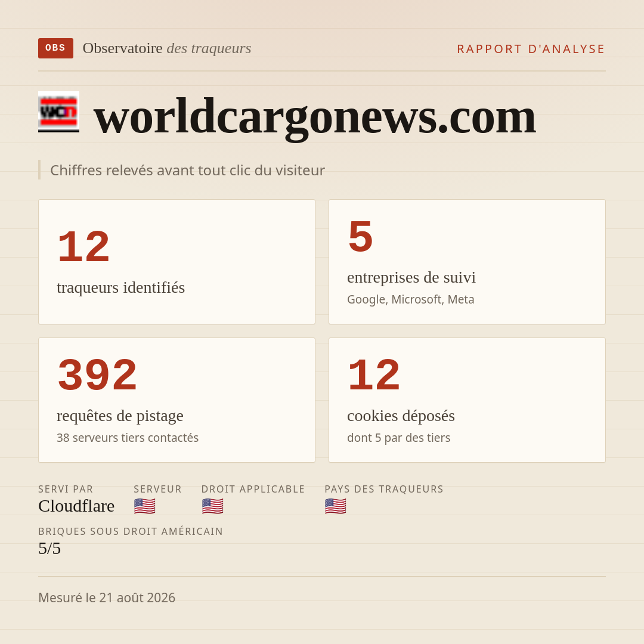Click the 38 serveurs tiers contactés text
This screenshot has width=644, height=644.
(x=128, y=438)
